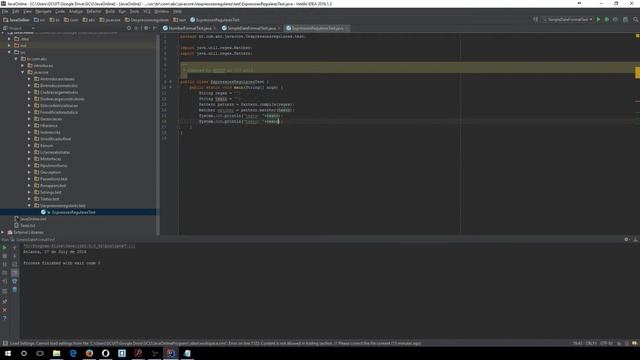This screenshot has height=360, width=640.
Task: Open the VCS menu
Action: click(x=147, y=11)
